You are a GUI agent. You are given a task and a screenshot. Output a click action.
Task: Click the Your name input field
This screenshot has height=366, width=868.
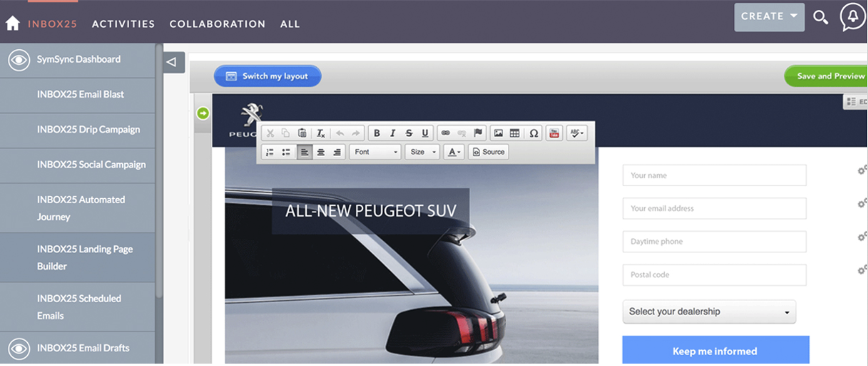[x=714, y=175]
